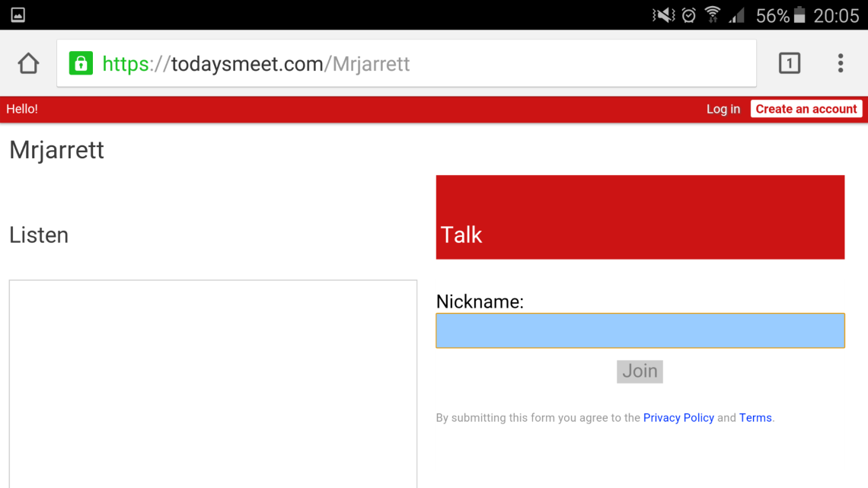Tap the alarm clock status icon
This screenshot has width=868, height=488.
[x=688, y=15]
